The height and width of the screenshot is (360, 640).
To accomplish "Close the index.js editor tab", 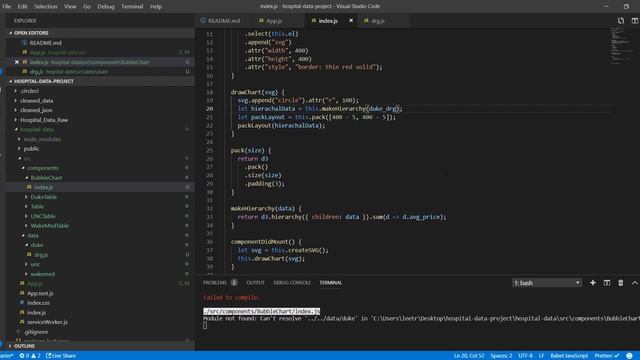I will click(x=351, y=20).
